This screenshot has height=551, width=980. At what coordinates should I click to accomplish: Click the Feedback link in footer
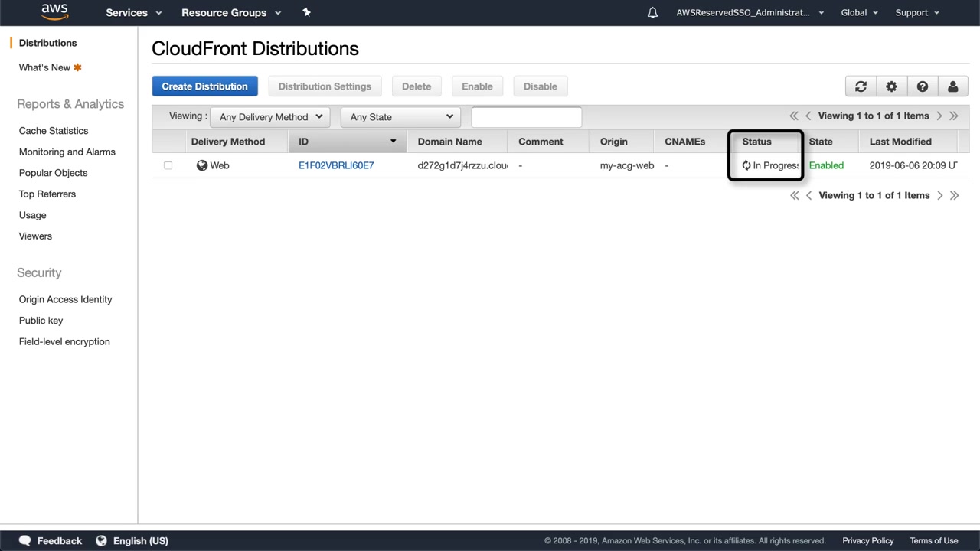coord(60,540)
